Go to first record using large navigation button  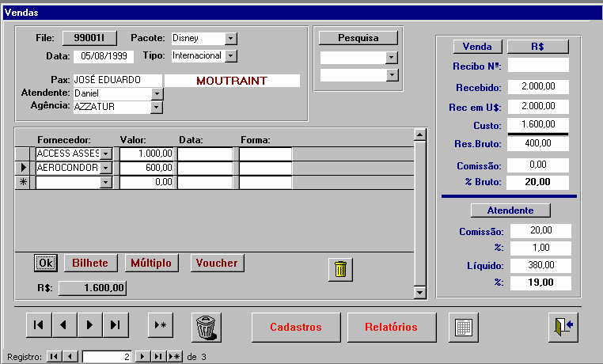click(39, 325)
